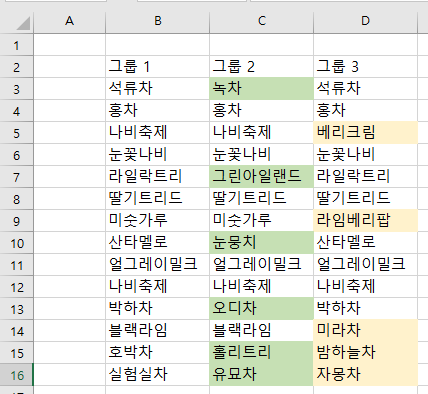428x394 pixels.
Task: Select yellow cell 미라차
Action: coord(365,331)
